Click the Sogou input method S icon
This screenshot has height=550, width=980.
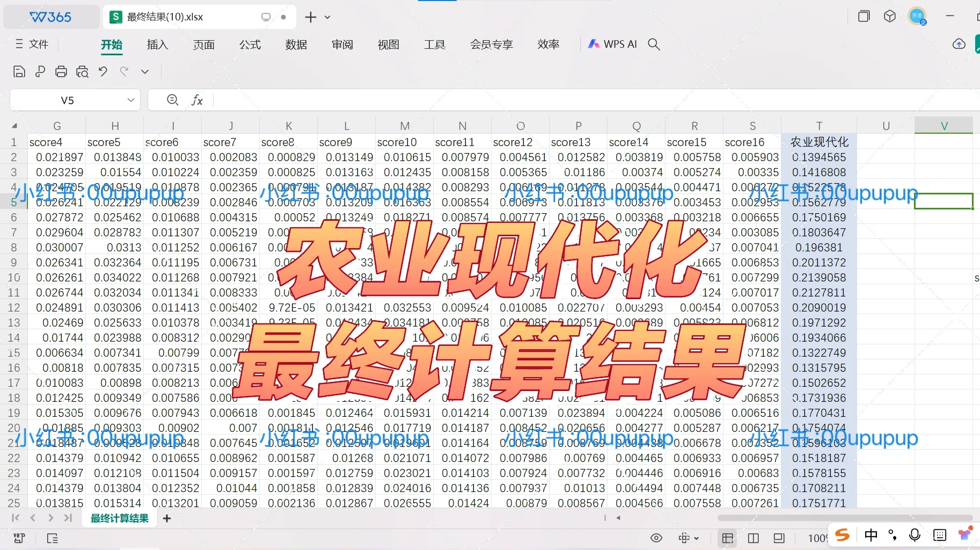click(x=843, y=535)
